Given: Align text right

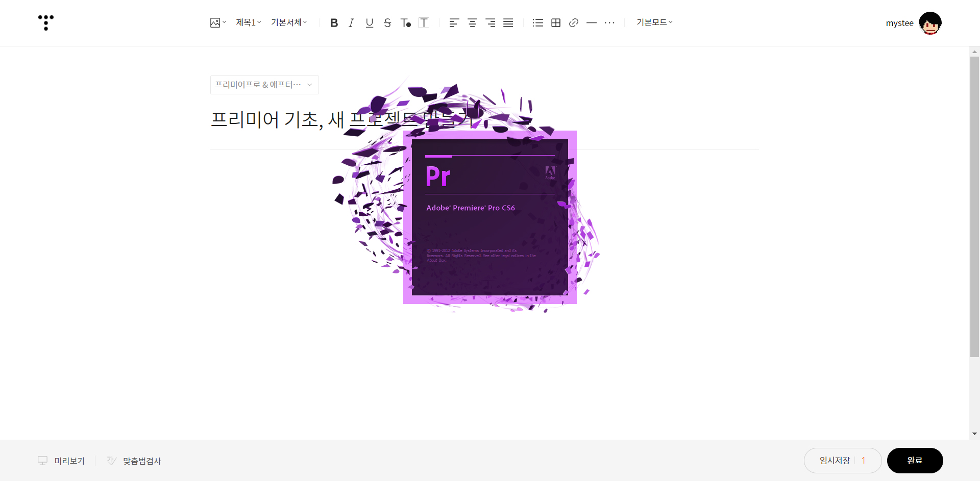Looking at the screenshot, I should (491, 23).
